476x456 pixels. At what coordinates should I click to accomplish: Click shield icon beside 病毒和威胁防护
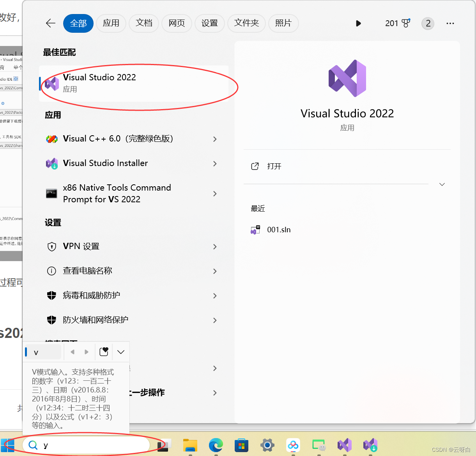tap(51, 295)
